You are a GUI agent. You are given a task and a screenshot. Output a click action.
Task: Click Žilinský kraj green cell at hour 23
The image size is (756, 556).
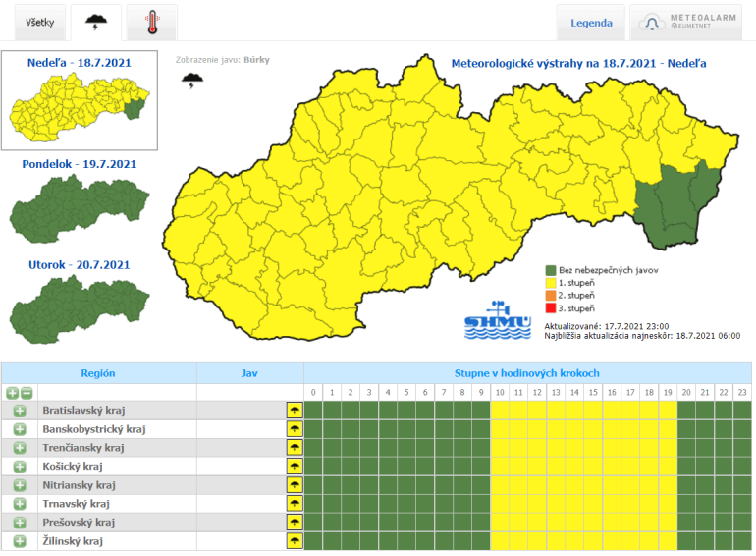(x=742, y=541)
